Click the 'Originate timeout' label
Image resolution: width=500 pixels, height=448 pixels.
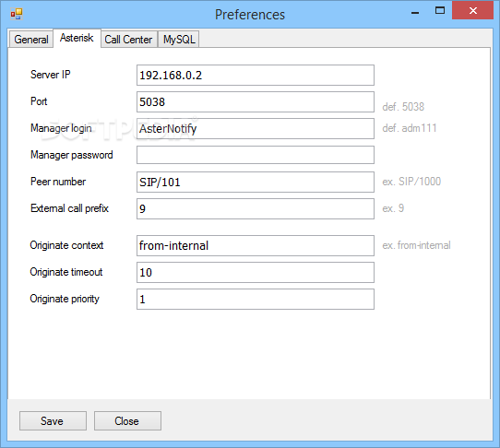tap(66, 272)
